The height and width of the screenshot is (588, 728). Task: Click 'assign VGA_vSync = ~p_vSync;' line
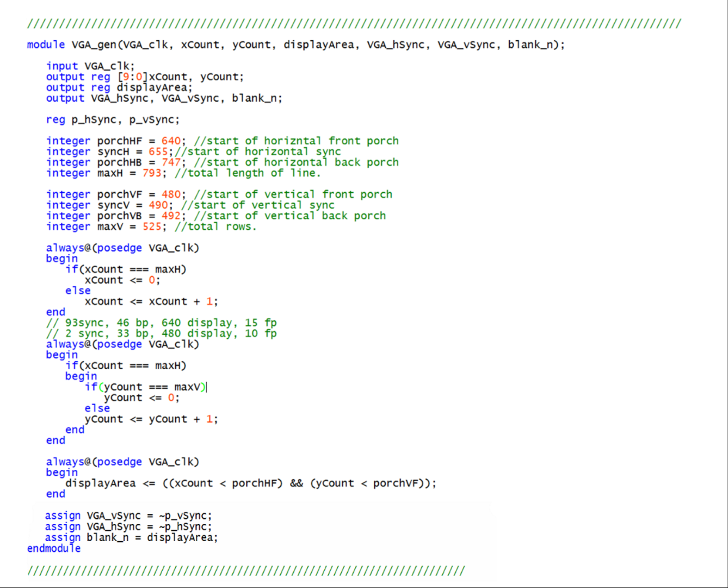(x=128, y=516)
